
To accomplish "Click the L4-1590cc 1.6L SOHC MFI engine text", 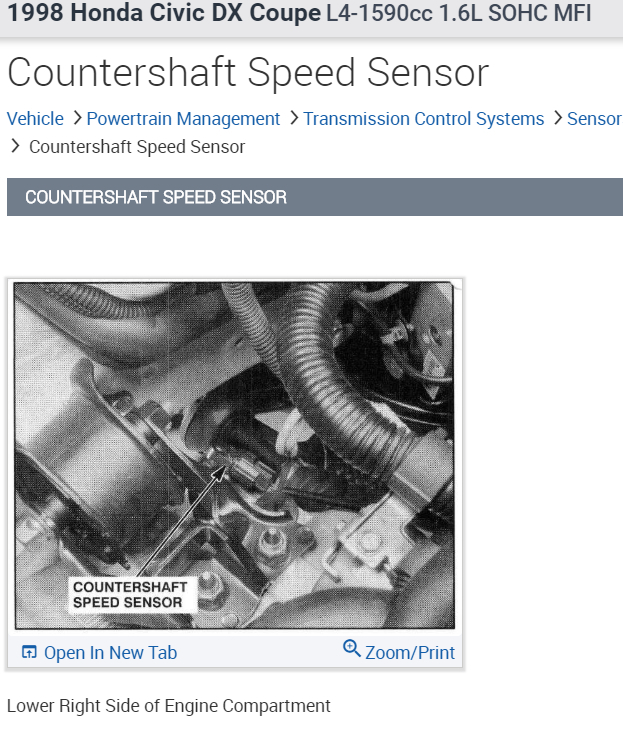I will (458, 12).
